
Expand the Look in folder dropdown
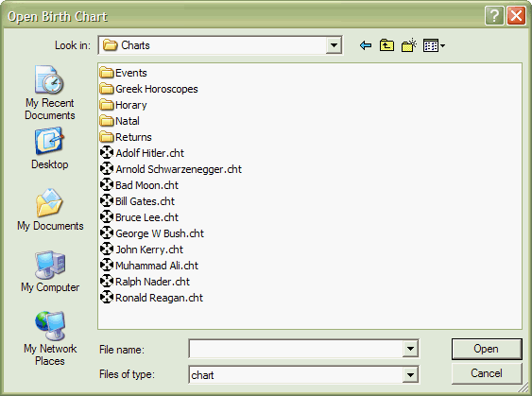[334, 45]
